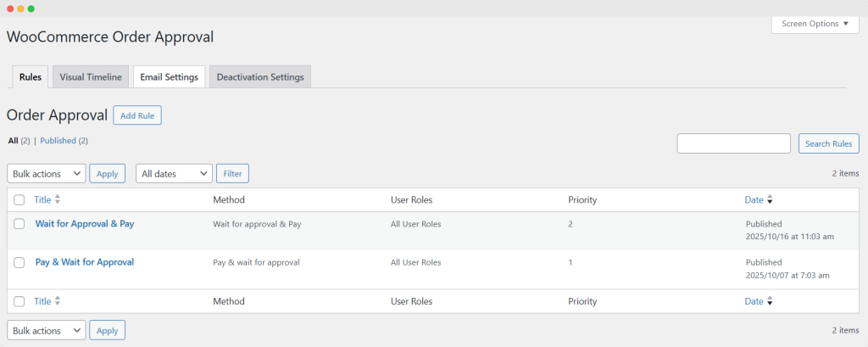The height and width of the screenshot is (347, 868).
Task: Open the bottom Bulk actions dropdown
Action: pyautogui.click(x=47, y=330)
